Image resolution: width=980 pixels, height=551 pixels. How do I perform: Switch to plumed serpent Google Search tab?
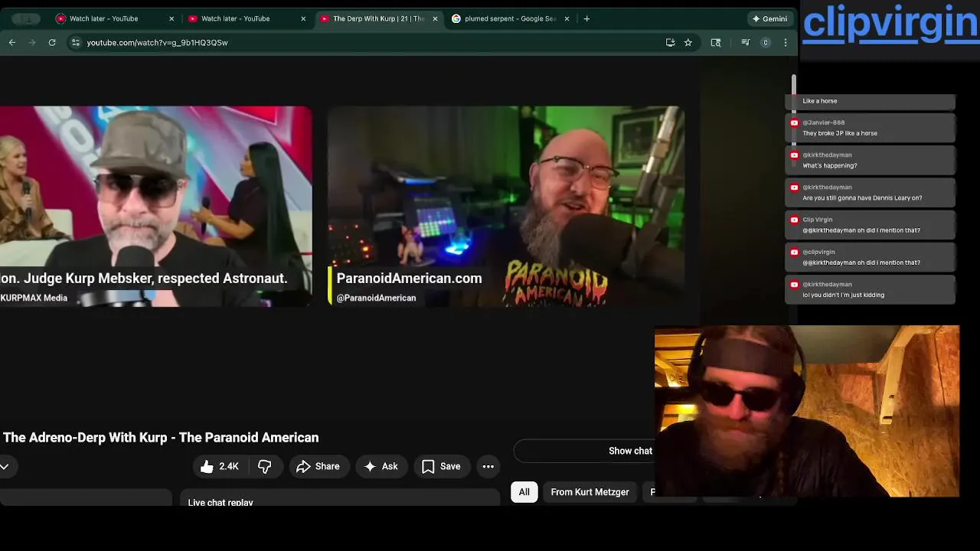click(510, 18)
